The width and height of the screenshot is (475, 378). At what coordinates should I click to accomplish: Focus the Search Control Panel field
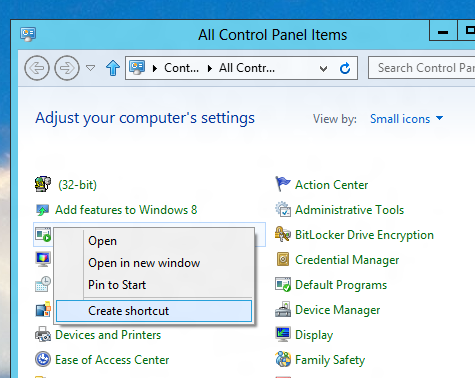tap(422, 68)
